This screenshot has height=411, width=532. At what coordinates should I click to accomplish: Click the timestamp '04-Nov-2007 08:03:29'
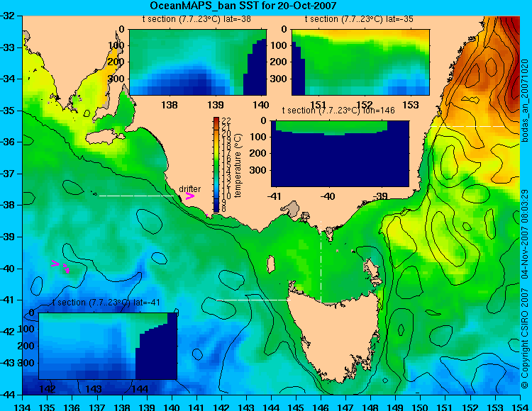tap(525, 233)
